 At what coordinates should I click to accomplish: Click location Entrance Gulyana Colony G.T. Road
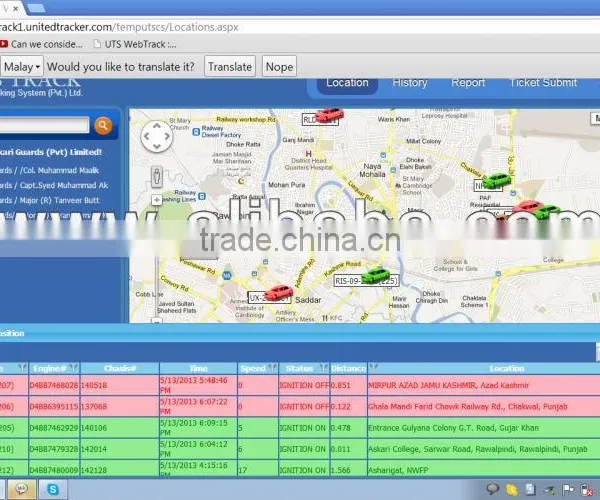pos(453,428)
